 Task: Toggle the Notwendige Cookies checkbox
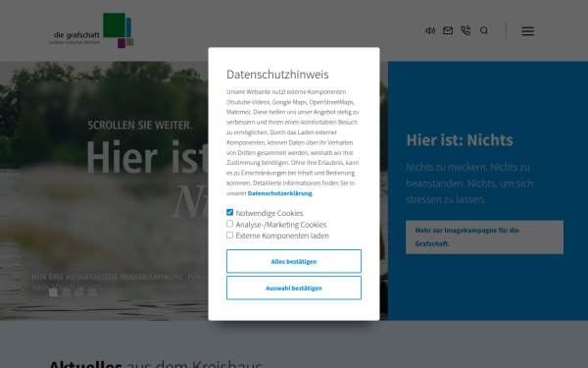[230, 213]
